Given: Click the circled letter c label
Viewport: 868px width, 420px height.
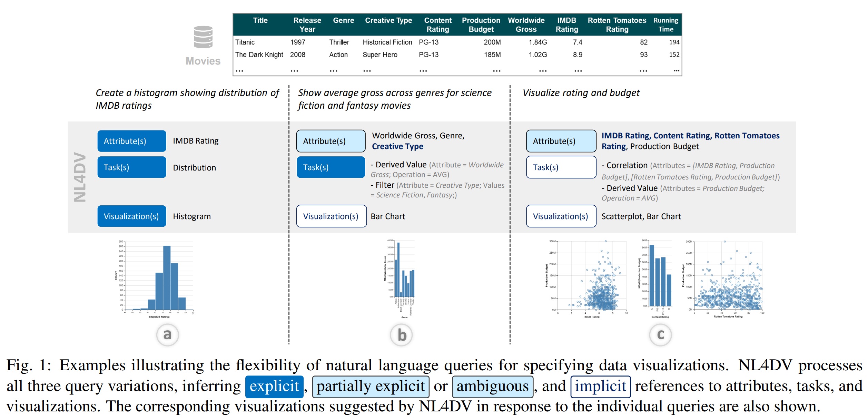Looking at the screenshot, I should pos(660,334).
